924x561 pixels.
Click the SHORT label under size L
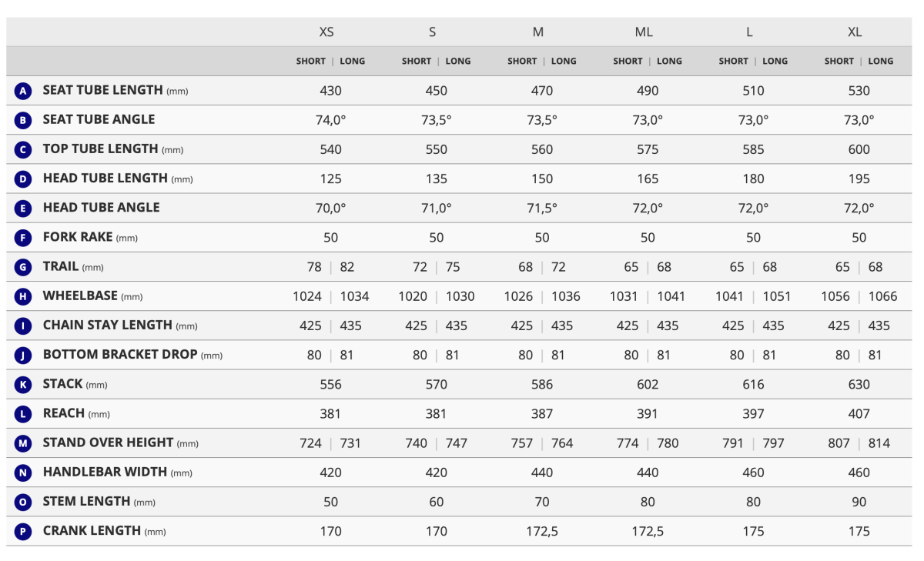734,61
